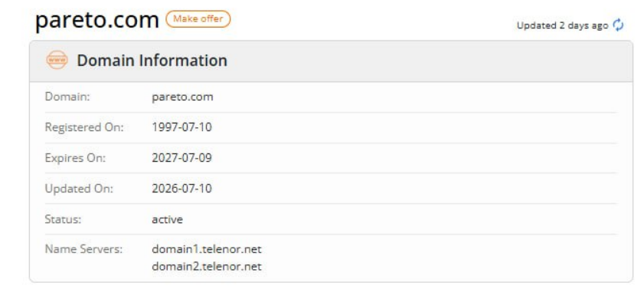Viewport: 644px width, 286px height.
Task: Click the Registered On: label
Action: (84, 127)
